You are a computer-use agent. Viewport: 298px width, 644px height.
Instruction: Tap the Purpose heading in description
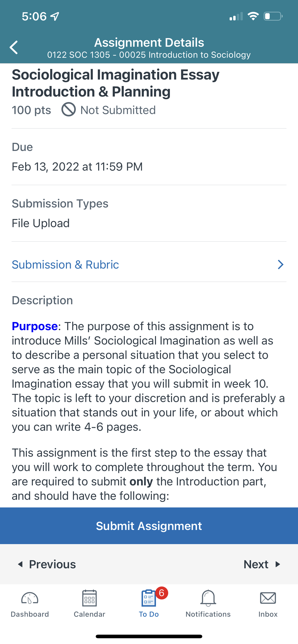35,326
